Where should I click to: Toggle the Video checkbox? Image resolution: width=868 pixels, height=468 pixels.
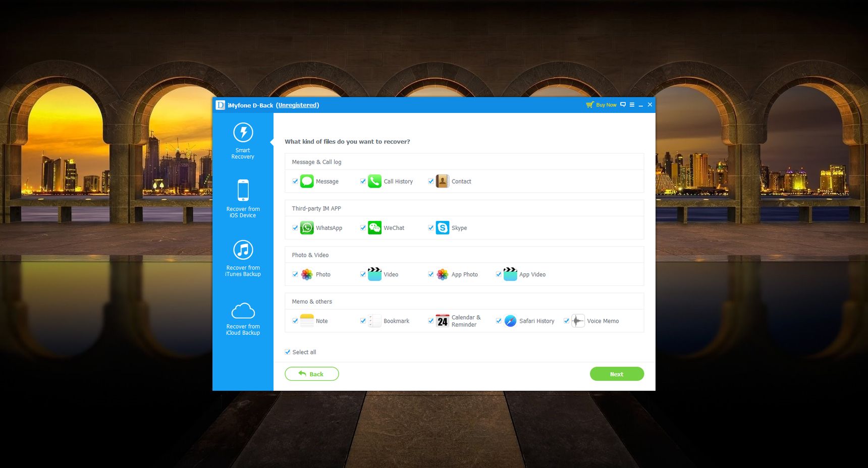[363, 274]
